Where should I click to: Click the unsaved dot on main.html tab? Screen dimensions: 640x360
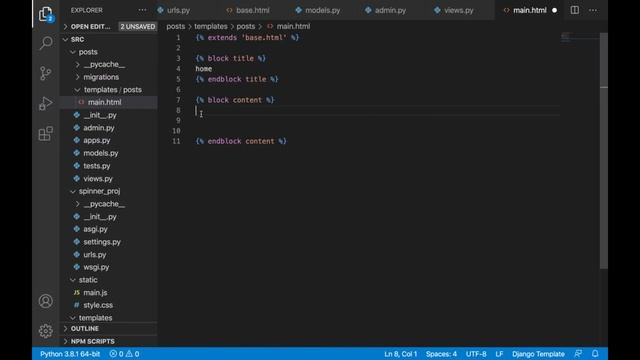554,10
